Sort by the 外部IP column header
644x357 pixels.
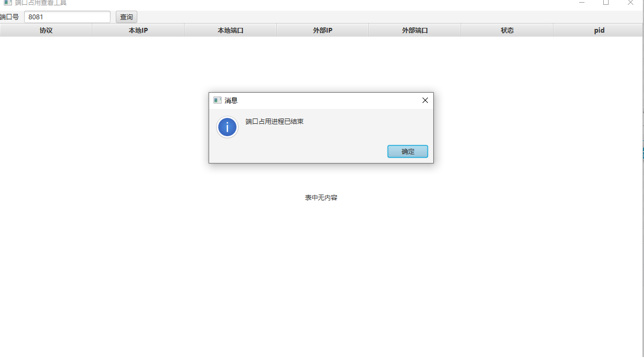[323, 31]
